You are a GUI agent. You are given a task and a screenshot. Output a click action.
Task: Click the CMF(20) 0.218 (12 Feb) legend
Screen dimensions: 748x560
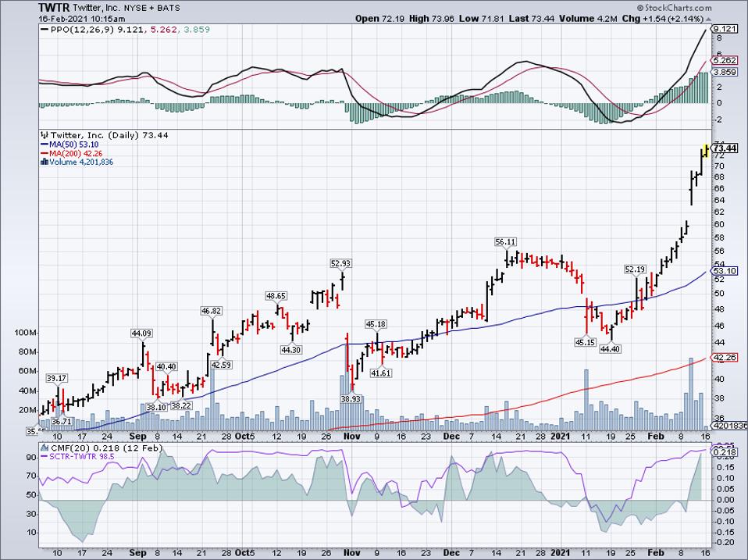106,448
